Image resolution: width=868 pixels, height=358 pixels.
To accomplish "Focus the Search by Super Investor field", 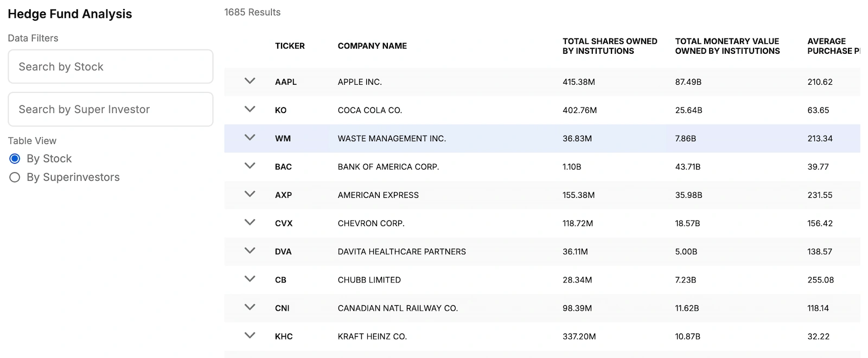I will pyautogui.click(x=111, y=109).
